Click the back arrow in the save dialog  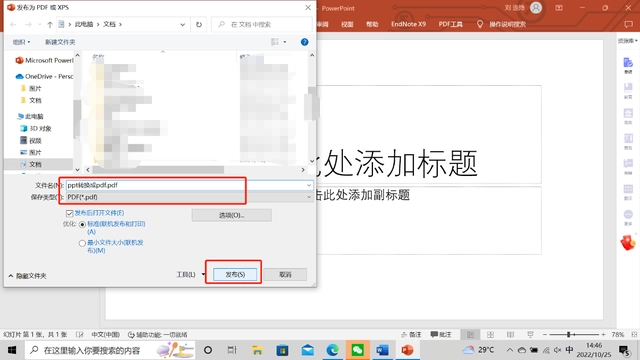[x=13, y=24]
